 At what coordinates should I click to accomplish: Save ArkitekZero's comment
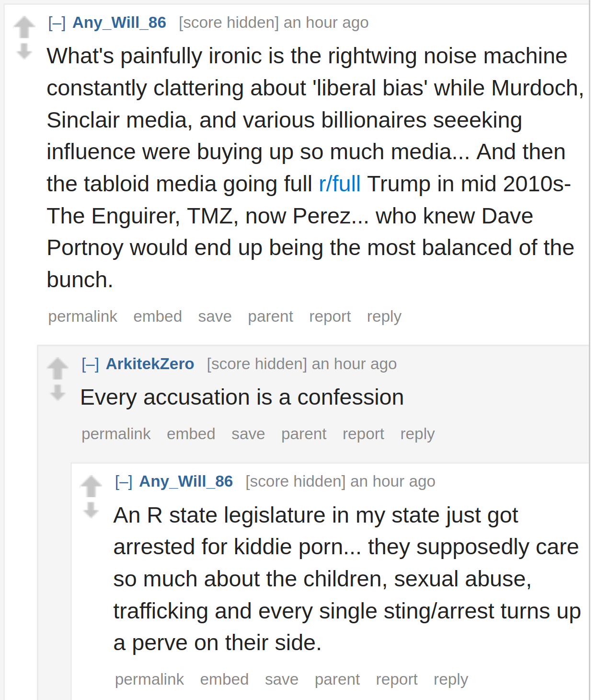[248, 434]
